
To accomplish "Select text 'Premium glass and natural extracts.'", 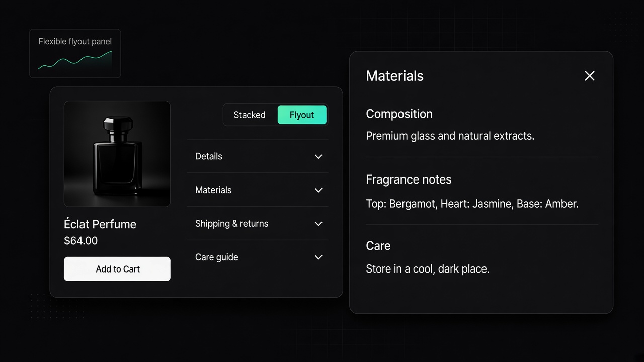I will point(450,136).
